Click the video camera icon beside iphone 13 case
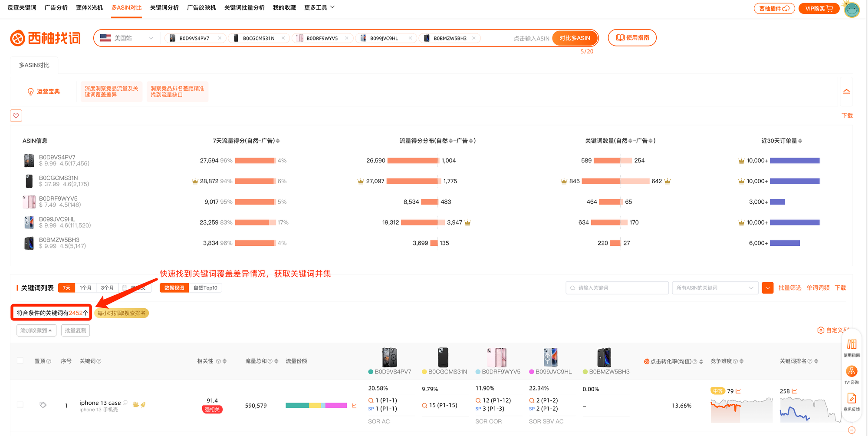Screen dimensions: 868x436 135,404
